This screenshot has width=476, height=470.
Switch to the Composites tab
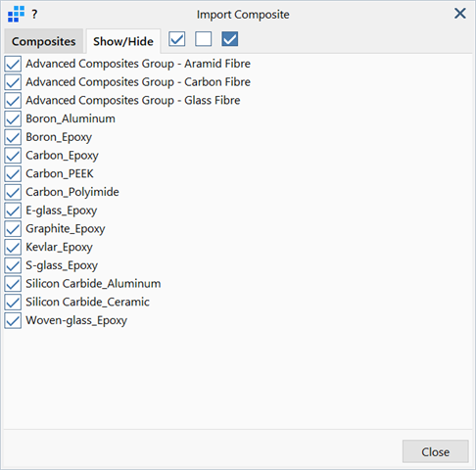tap(44, 41)
